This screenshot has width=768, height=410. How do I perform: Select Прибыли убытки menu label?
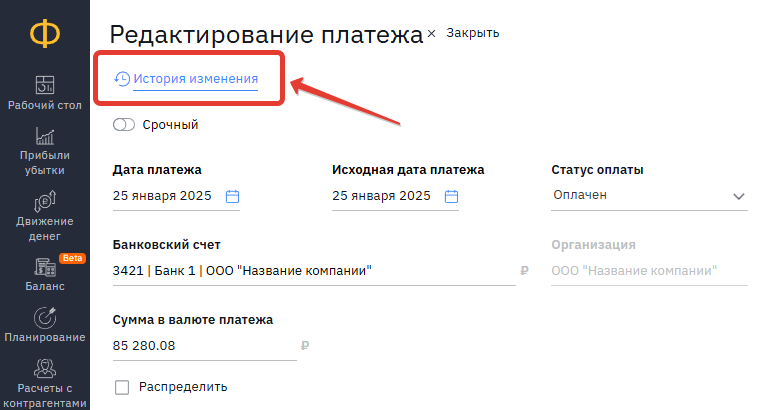click(x=45, y=163)
